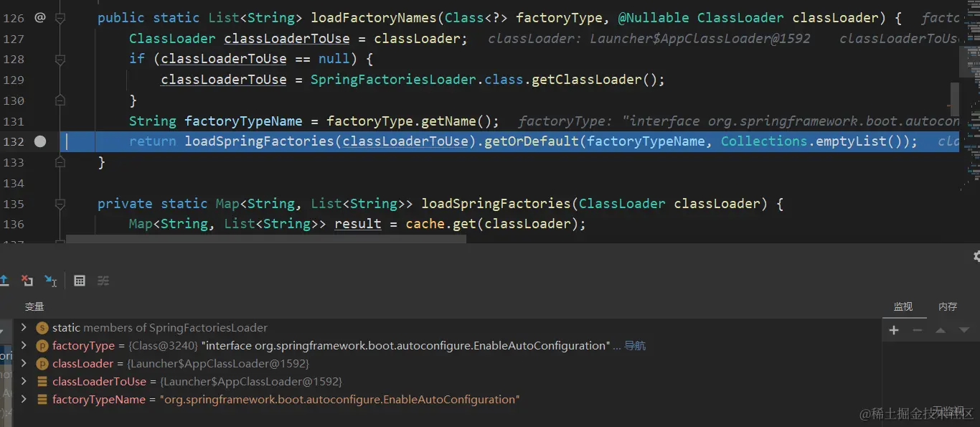This screenshot has width=980, height=427.
Task: Collapse the method fold marker at line 126
Action: pos(60,18)
